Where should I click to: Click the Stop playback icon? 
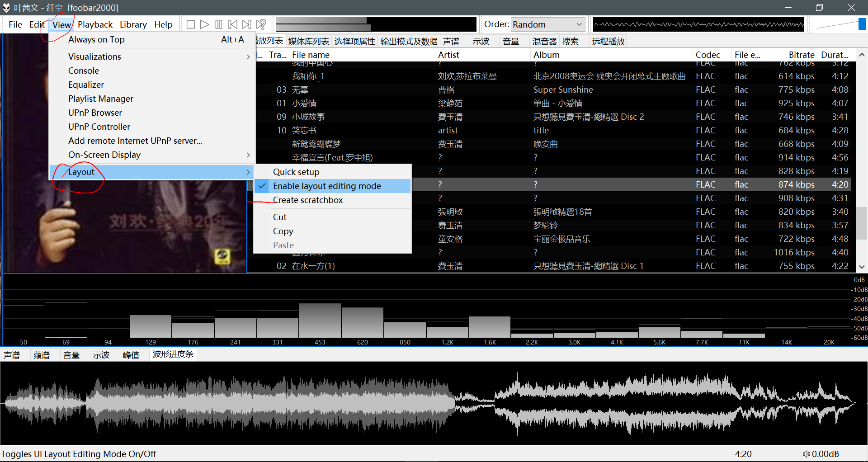coord(190,24)
